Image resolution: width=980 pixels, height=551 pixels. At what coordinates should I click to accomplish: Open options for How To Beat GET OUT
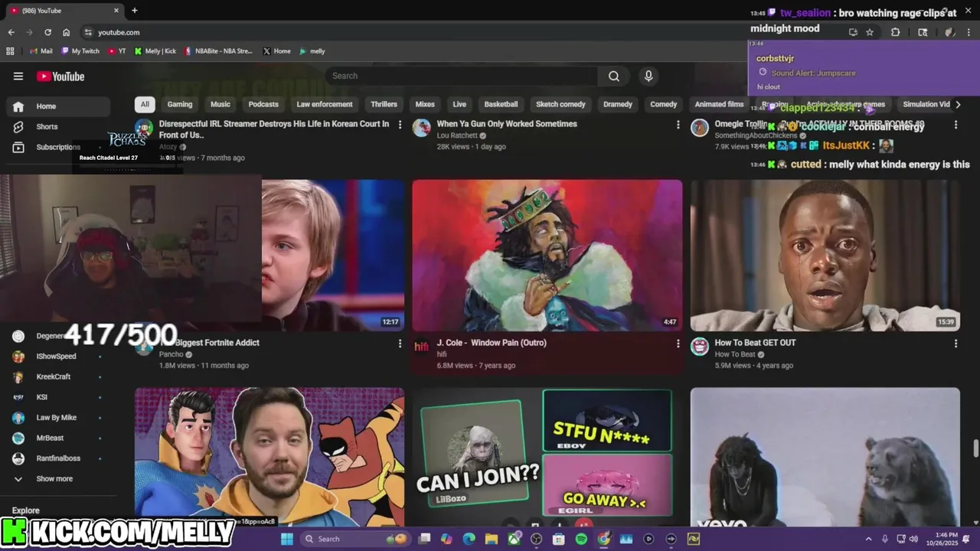point(955,344)
